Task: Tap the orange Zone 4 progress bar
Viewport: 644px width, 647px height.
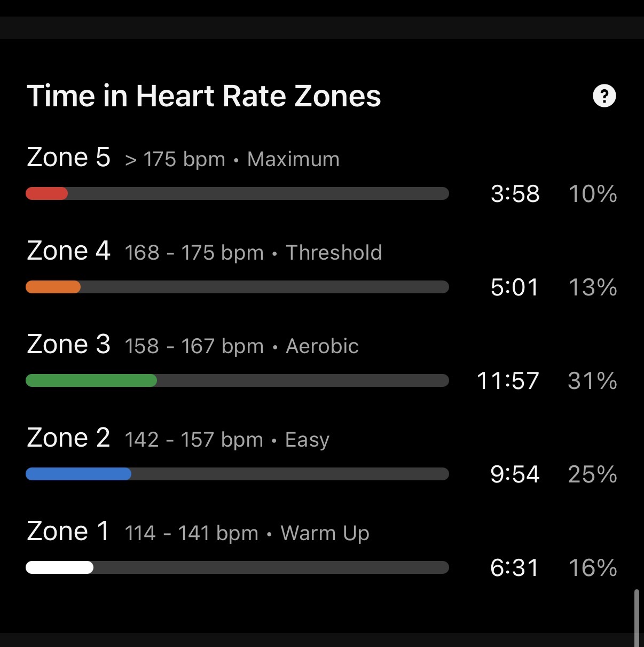Action: [53, 287]
